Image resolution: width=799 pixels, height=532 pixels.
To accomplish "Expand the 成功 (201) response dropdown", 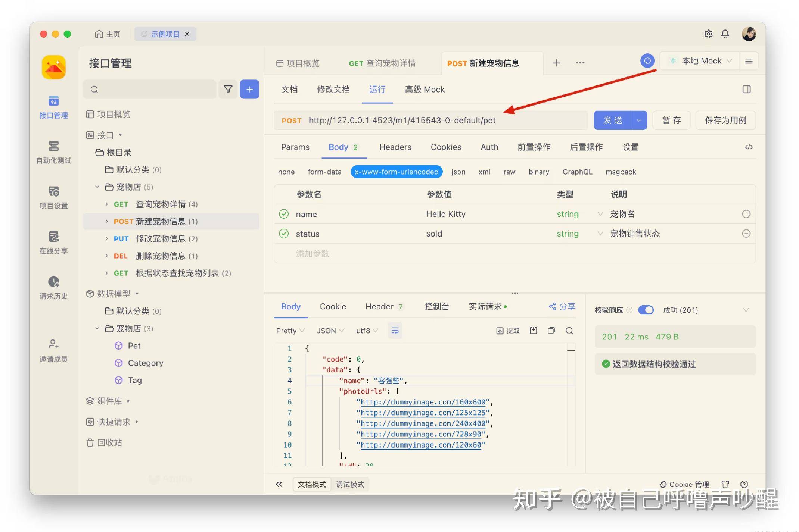I will (746, 310).
